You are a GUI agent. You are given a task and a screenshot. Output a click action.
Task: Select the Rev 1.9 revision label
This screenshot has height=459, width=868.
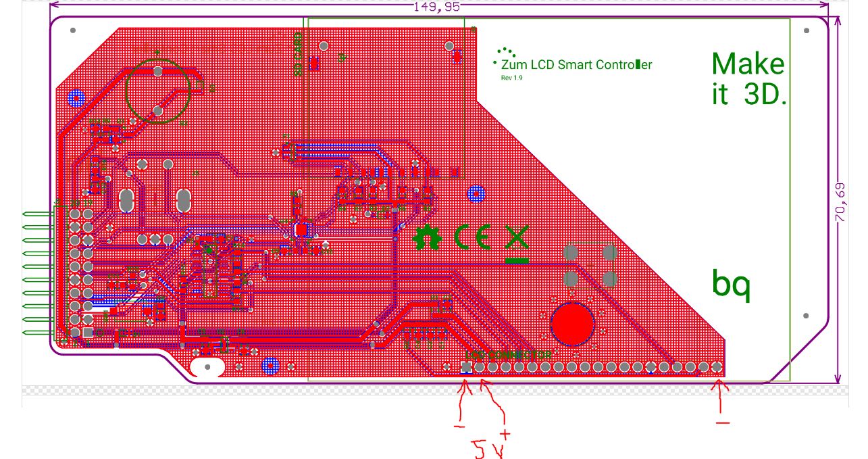[x=511, y=78]
